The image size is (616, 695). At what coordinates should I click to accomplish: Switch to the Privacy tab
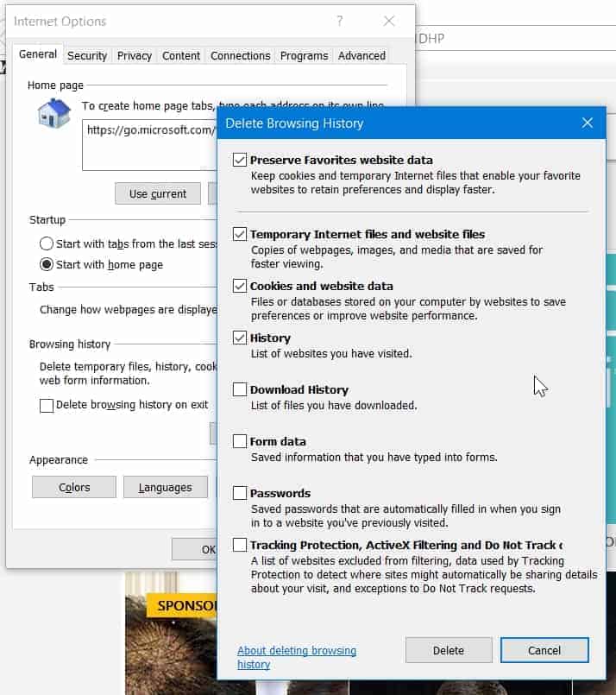135,56
